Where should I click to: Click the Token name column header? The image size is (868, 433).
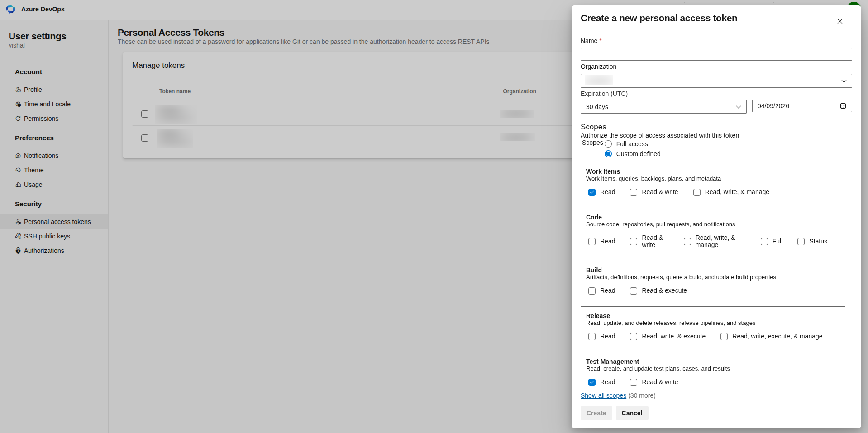pyautogui.click(x=175, y=91)
